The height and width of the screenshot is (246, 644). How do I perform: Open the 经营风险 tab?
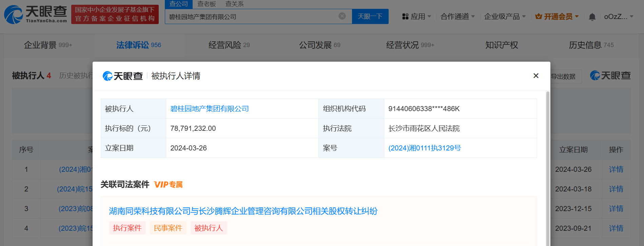point(229,45)
